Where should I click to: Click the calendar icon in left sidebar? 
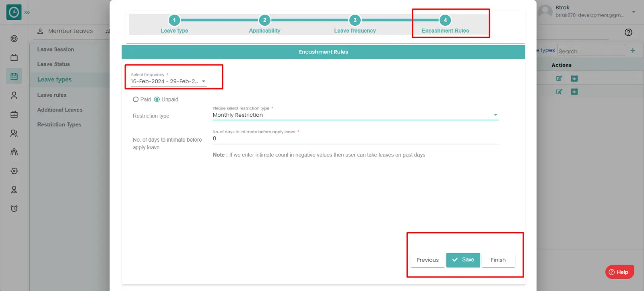click(14, 76)
